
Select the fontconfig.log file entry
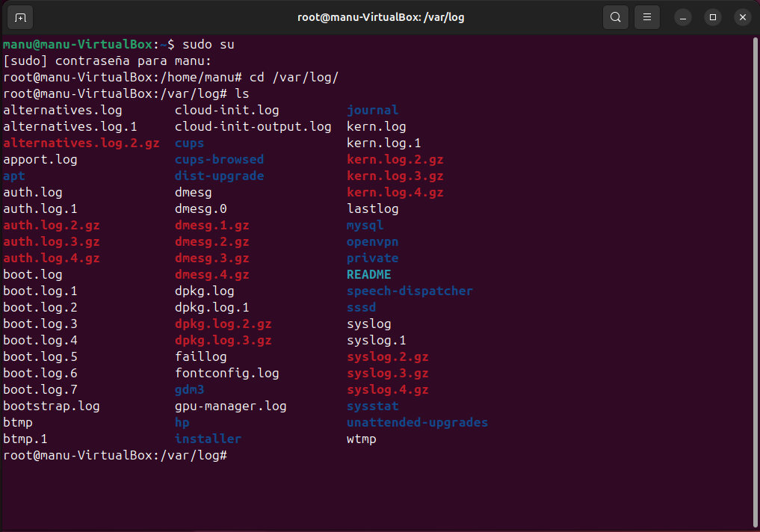coord(226,374)
